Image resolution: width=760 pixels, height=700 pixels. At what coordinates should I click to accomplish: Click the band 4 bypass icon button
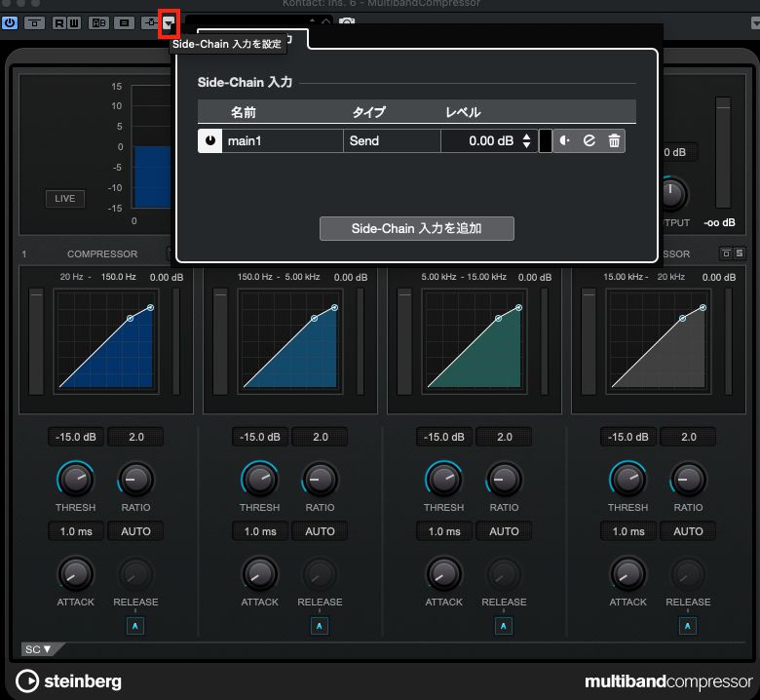(x=726, y=253)
